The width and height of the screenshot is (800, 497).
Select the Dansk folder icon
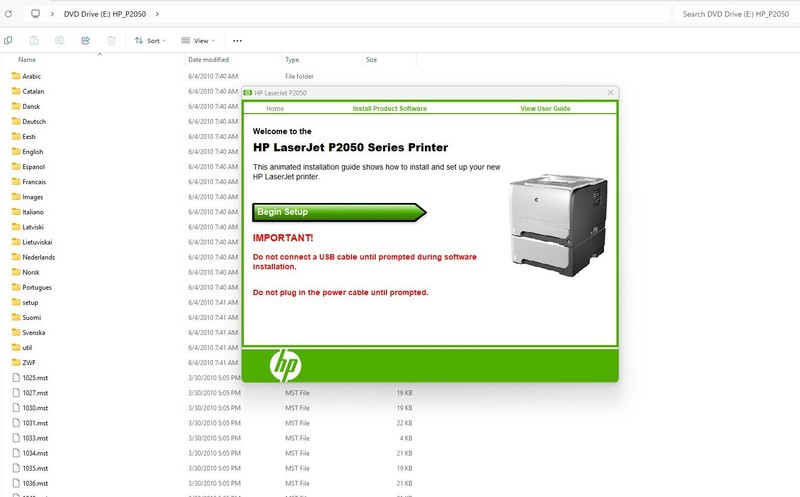pos(16,106)
